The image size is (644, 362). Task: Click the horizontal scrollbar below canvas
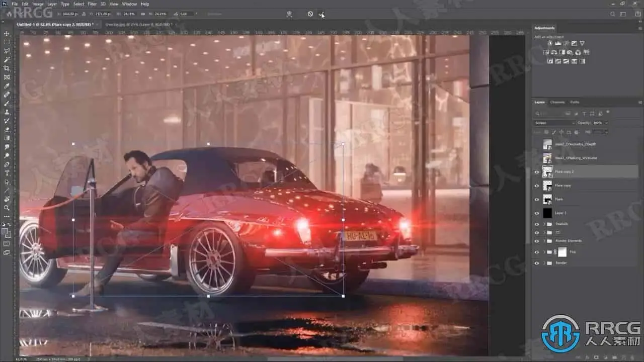[335, 359]
